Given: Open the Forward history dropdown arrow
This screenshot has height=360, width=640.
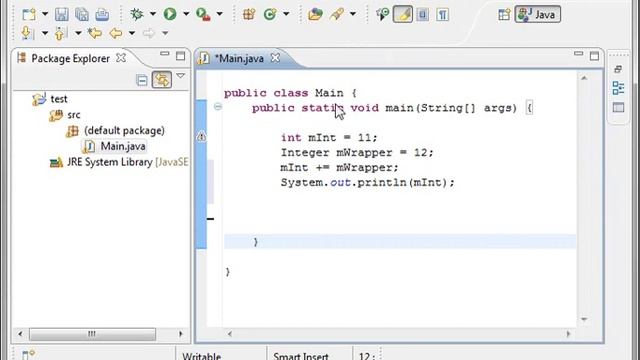Looking at the screenshot, I should pos(165,33).
